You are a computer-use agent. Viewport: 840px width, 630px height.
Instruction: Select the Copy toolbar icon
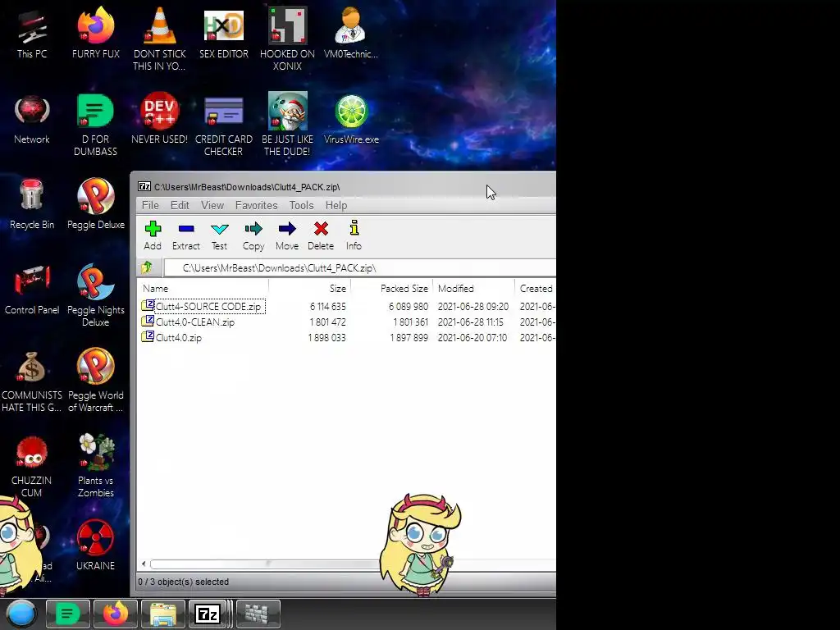pos(253,235)
